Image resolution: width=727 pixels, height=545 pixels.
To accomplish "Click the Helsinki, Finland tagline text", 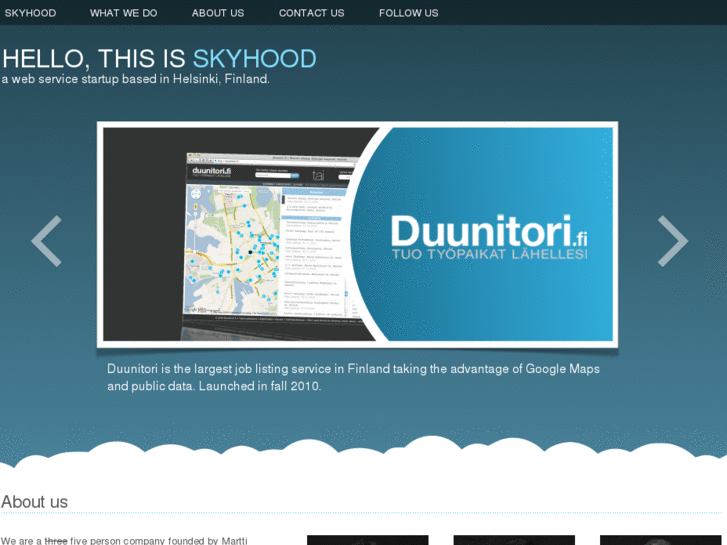I will coord(135,79).
